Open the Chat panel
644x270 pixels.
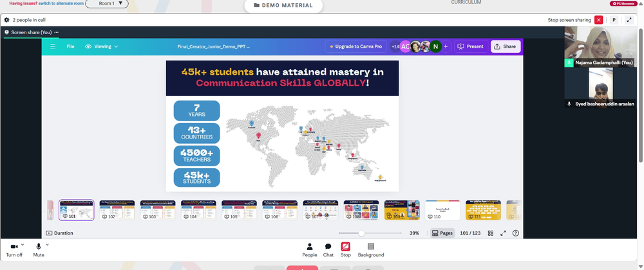[x=328, y=250]
